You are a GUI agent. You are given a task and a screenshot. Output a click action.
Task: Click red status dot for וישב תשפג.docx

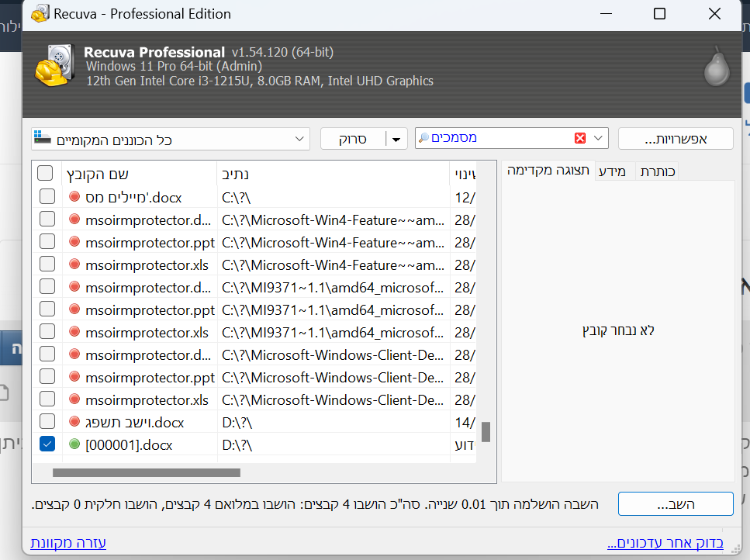click(74, 422)
